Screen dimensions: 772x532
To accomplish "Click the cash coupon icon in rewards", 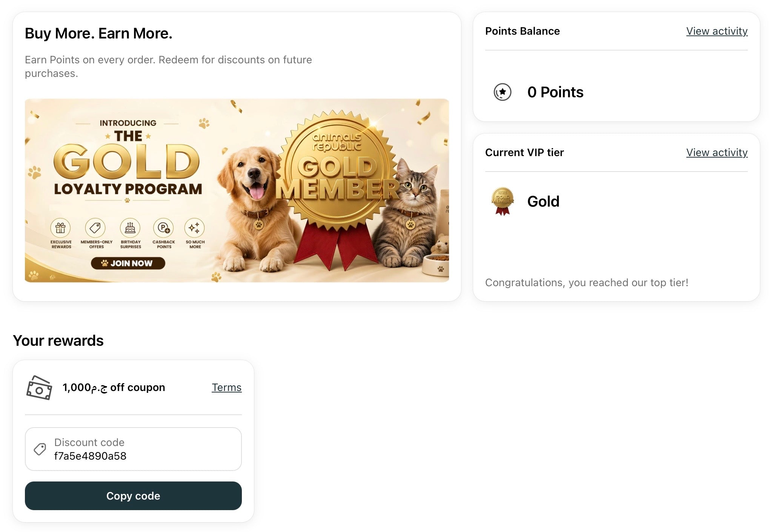I will tap(39, 388).
